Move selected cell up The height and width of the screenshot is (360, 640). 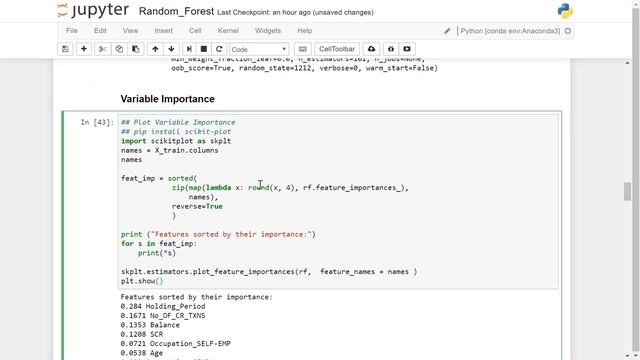tap(155, 49)
